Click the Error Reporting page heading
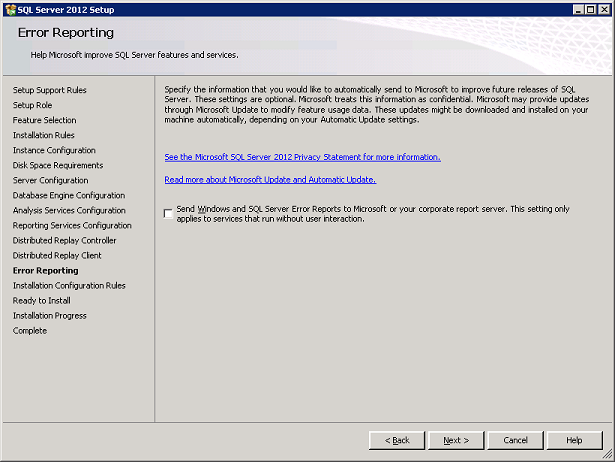 [x=66, y=33]
